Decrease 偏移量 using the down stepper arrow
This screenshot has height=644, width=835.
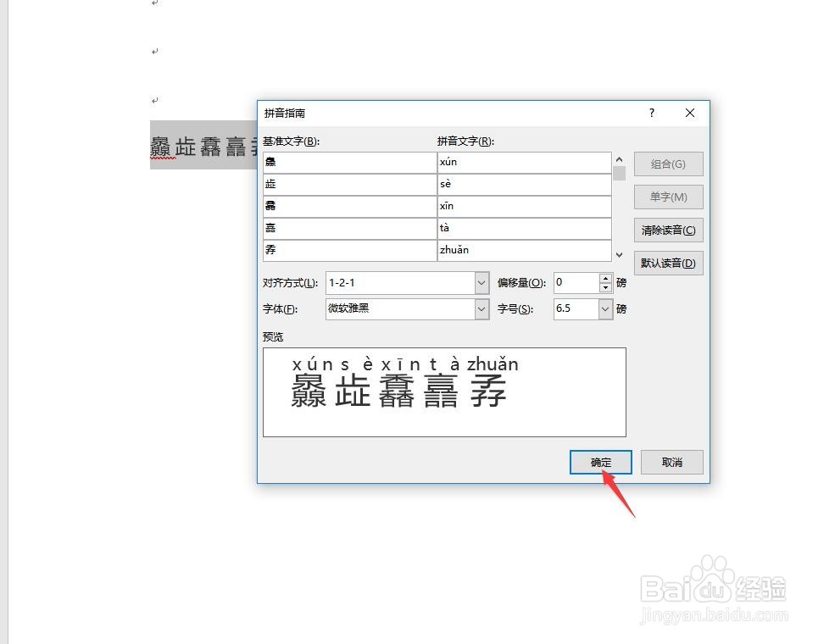click(606, 287)
